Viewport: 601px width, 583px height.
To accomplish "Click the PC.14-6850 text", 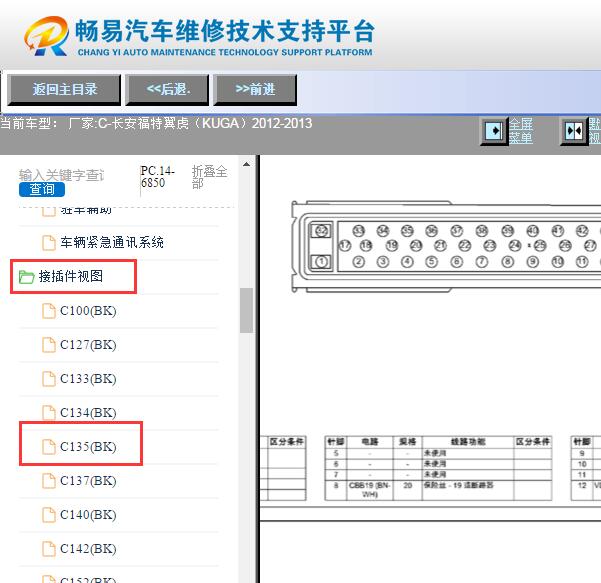I will 158,176.
